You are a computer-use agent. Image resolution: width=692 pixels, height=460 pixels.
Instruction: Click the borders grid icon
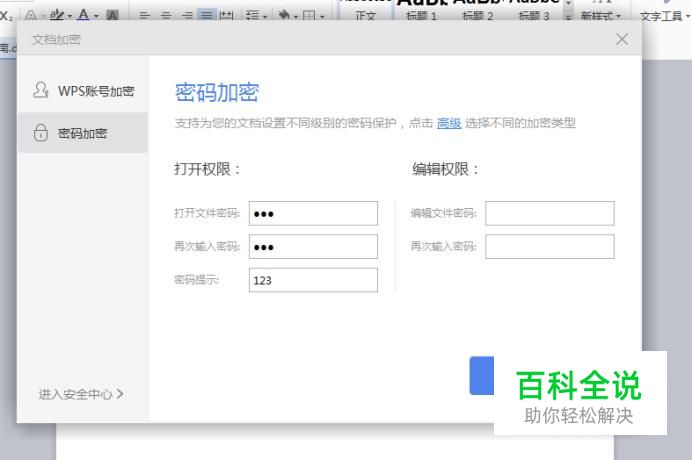(x=309, y=16)
